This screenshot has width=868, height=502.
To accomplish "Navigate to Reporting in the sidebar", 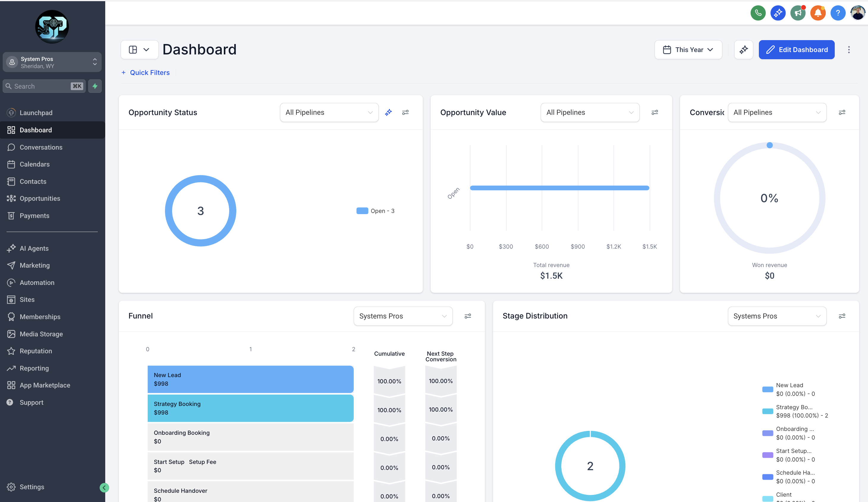I will [34, 368].
